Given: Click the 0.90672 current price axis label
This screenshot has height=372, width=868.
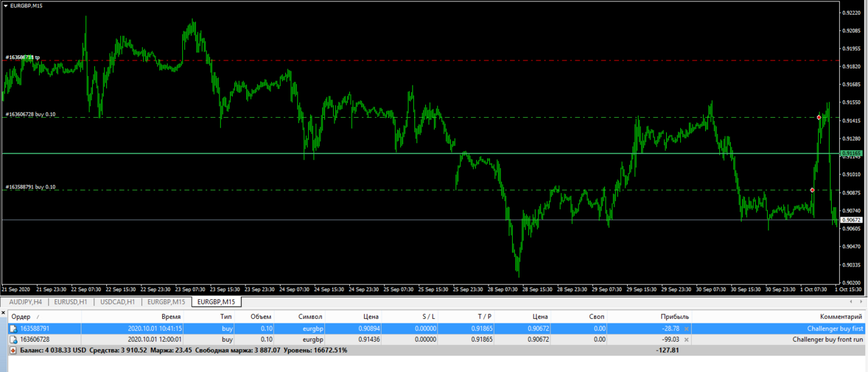Looking at the screenshot, I should [852, 220].
